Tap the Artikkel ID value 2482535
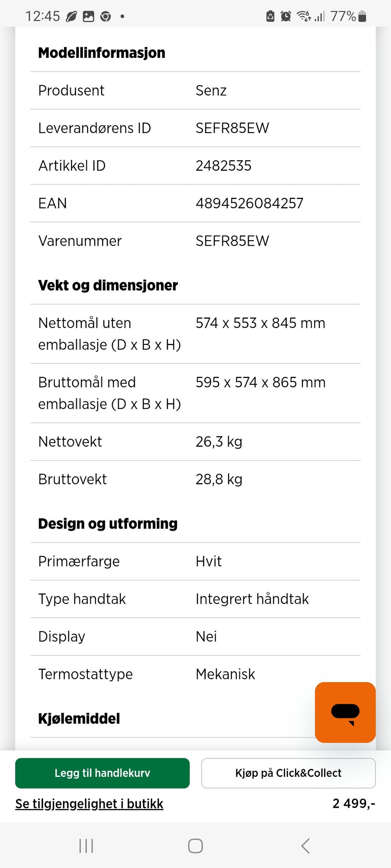The width and height of the screenshot is (391, 868). pos(223,166)
